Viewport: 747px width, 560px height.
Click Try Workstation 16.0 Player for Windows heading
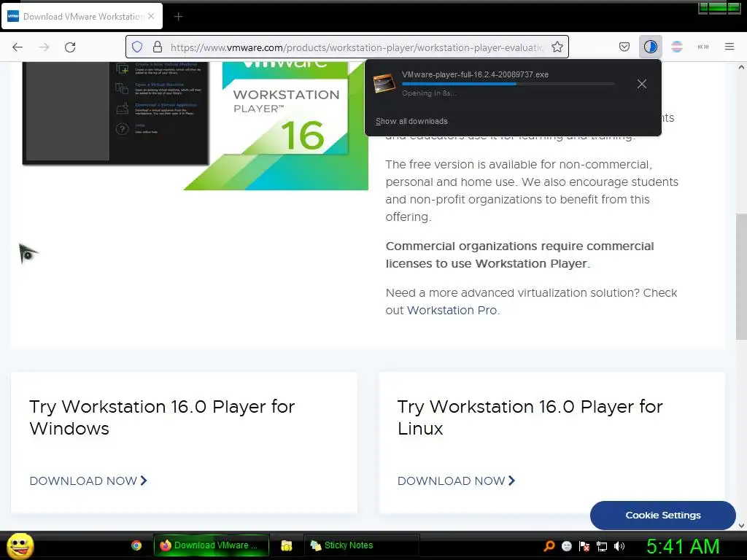[x=162, y=417]
